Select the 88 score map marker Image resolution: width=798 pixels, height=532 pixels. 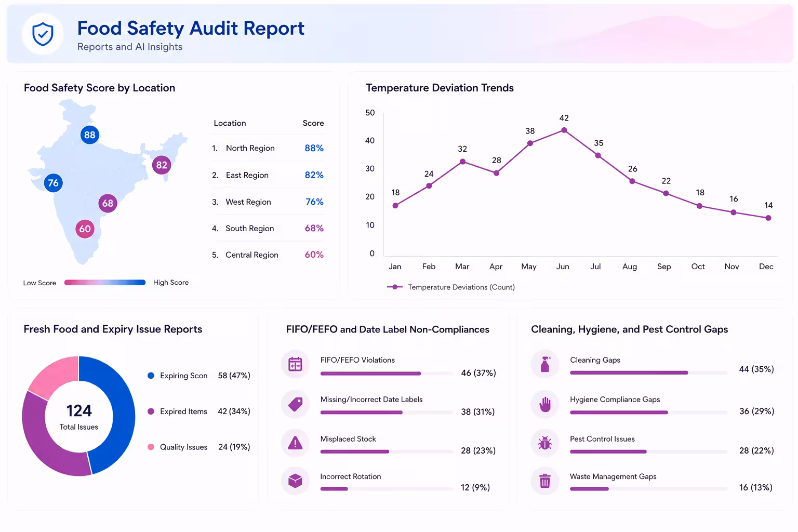coord(89,135)
